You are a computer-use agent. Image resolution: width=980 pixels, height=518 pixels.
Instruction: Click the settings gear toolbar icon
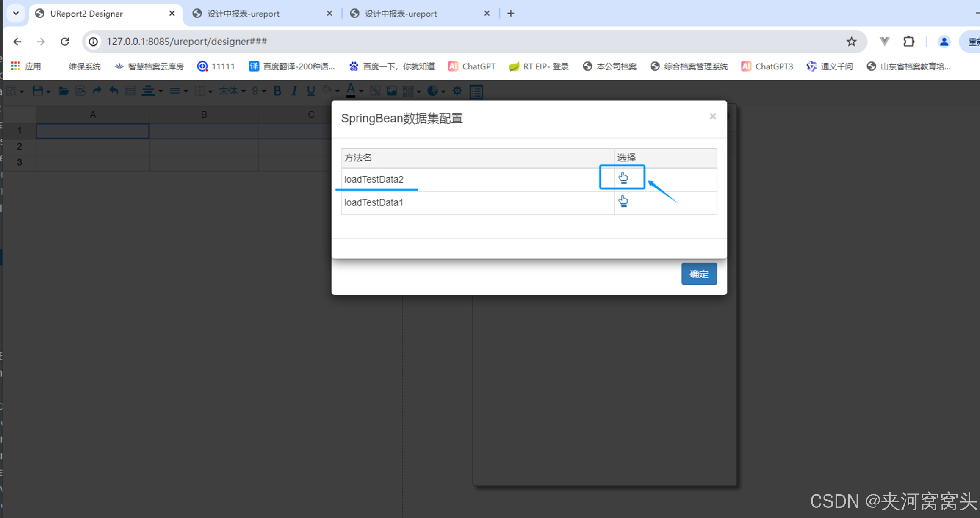[x=457, y=91]
